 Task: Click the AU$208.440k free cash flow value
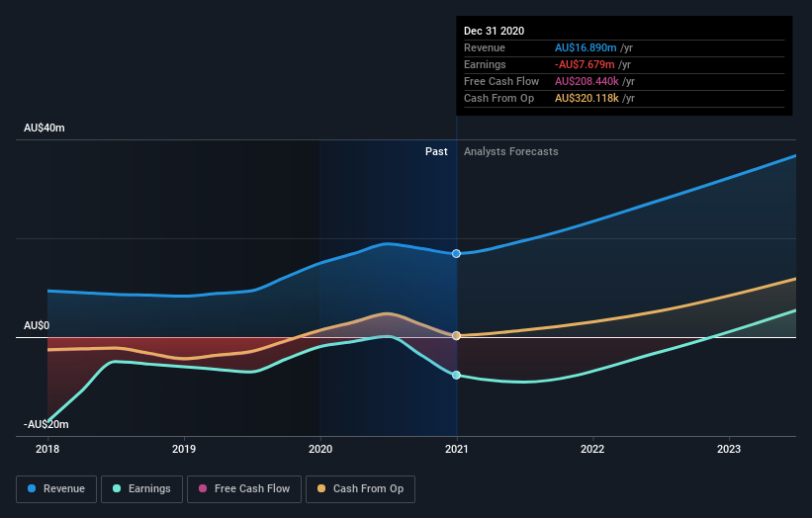586,81
